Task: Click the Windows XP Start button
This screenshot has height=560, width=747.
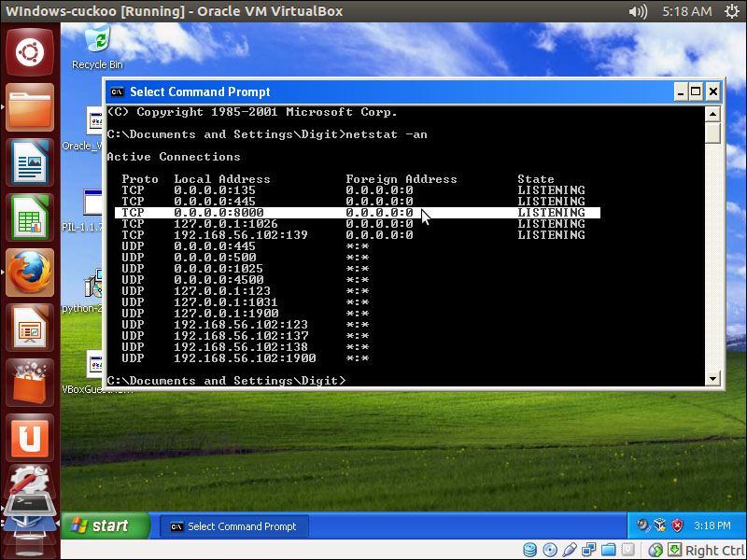Action: (105, 525)
